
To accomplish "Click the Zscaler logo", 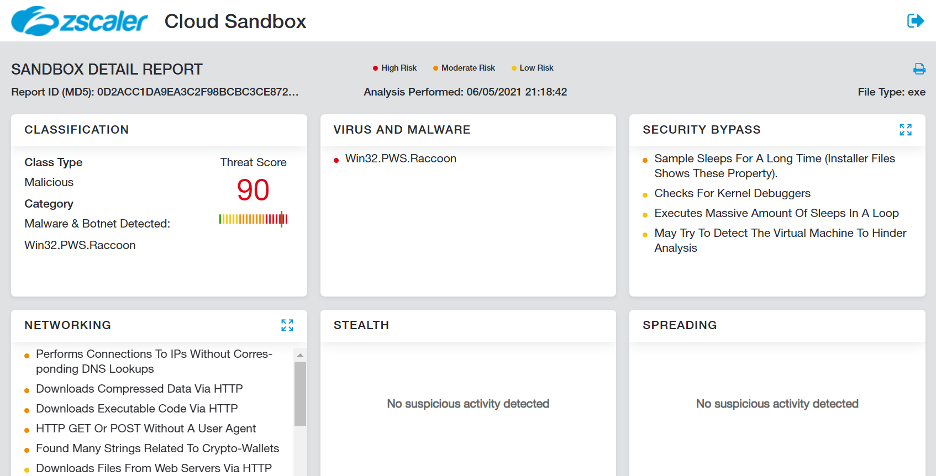I will pyautogui.click(x=79, y=21).
